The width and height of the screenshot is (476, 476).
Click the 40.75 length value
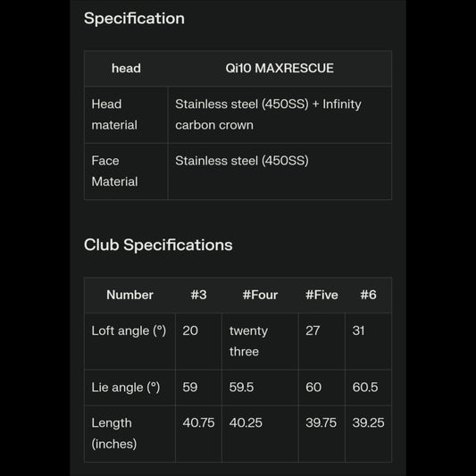click(x=198, y=422)
